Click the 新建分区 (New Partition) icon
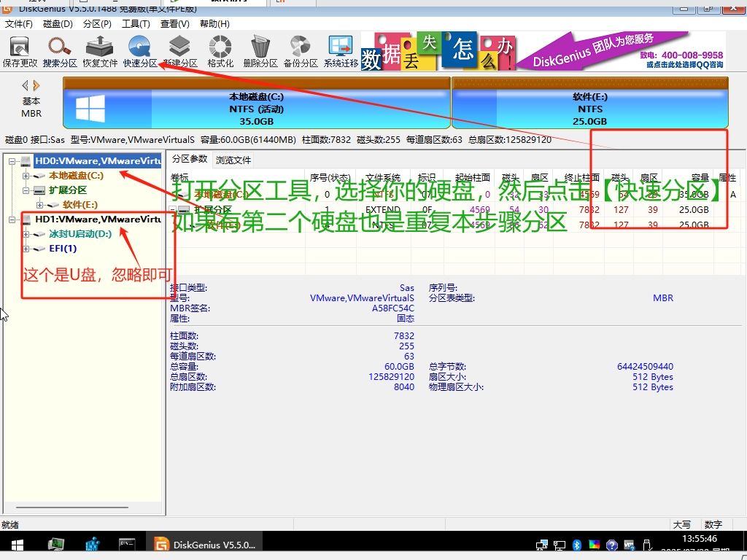This screenshot has width=747, height=560. (179, 52)
